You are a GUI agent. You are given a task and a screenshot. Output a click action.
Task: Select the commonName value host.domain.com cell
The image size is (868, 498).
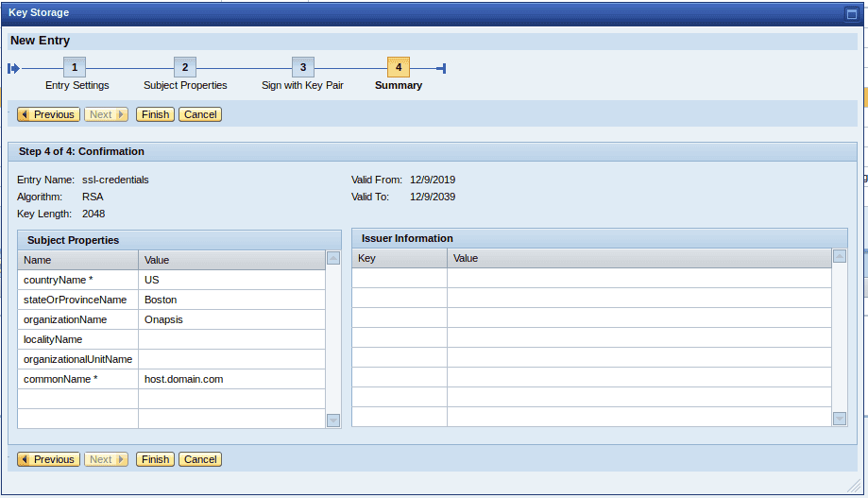point(231,379)
